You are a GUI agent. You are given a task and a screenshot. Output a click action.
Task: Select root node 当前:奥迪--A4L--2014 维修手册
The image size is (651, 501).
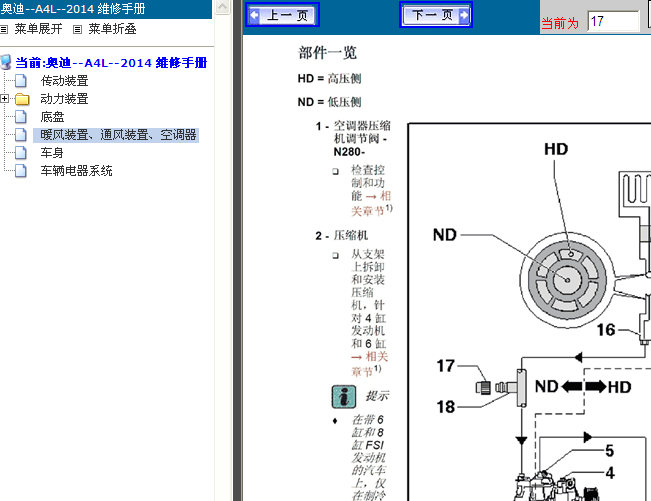coord(111,63)
